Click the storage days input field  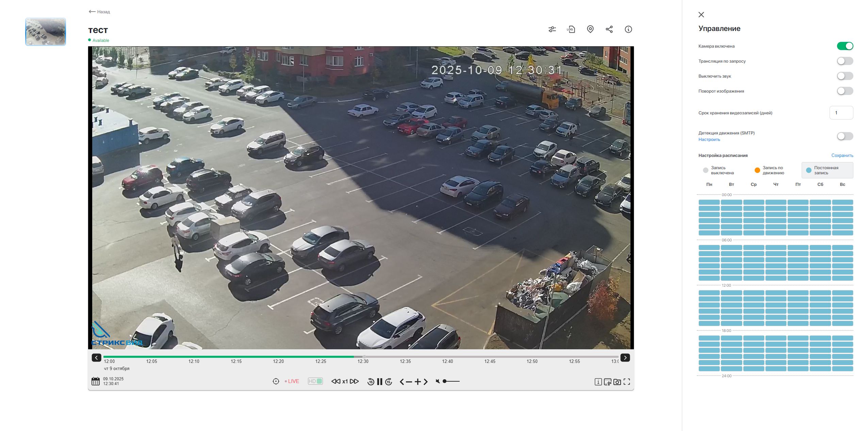841,113
